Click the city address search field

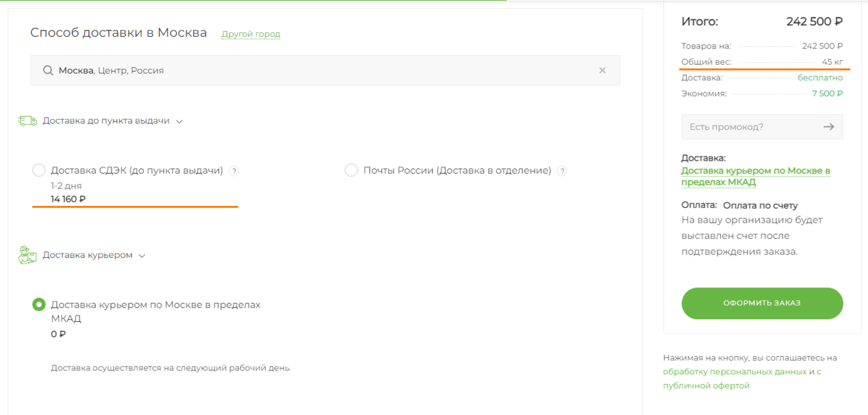click(x=324, y=71)
